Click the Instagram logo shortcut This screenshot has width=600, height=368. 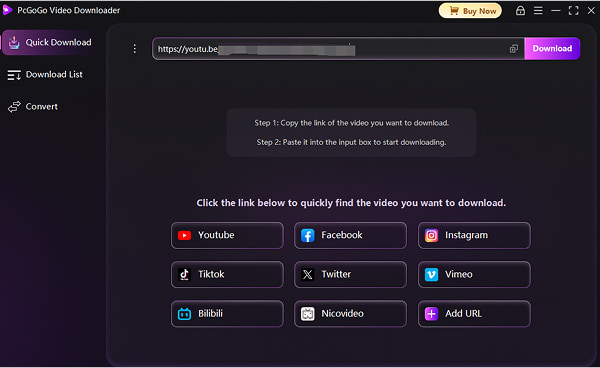431,235
